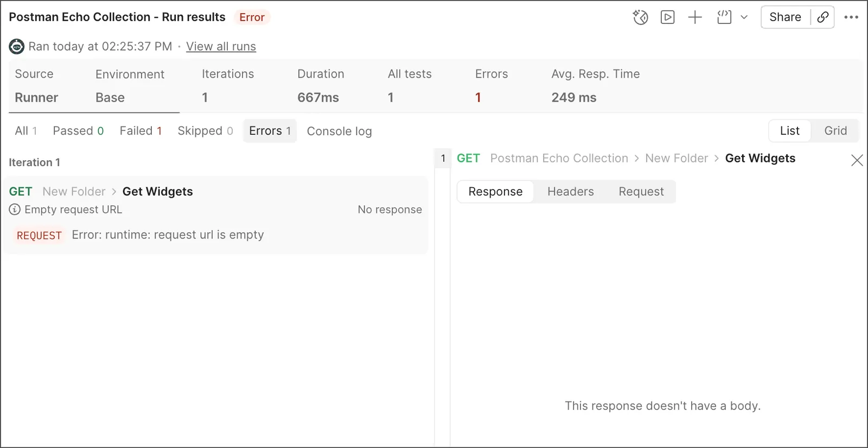The image size is (868, 448).
Task: Open the Console log tab
Action: pos(339,131)
